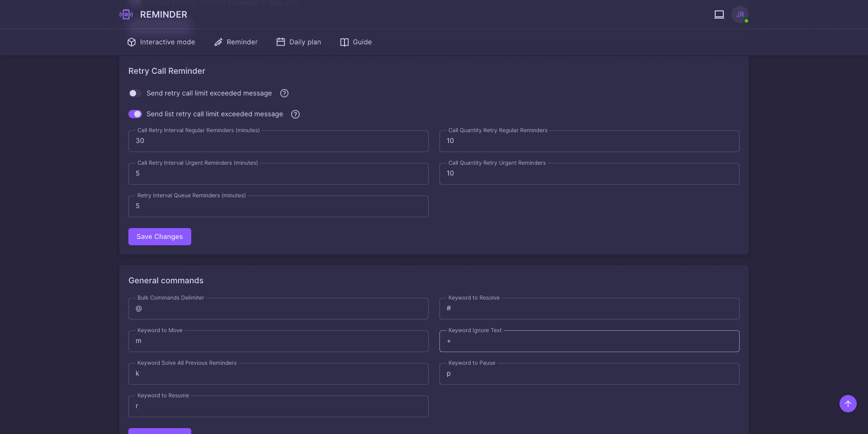
Task: Focus the Keyword to Pause field
Action: (590, 374)
